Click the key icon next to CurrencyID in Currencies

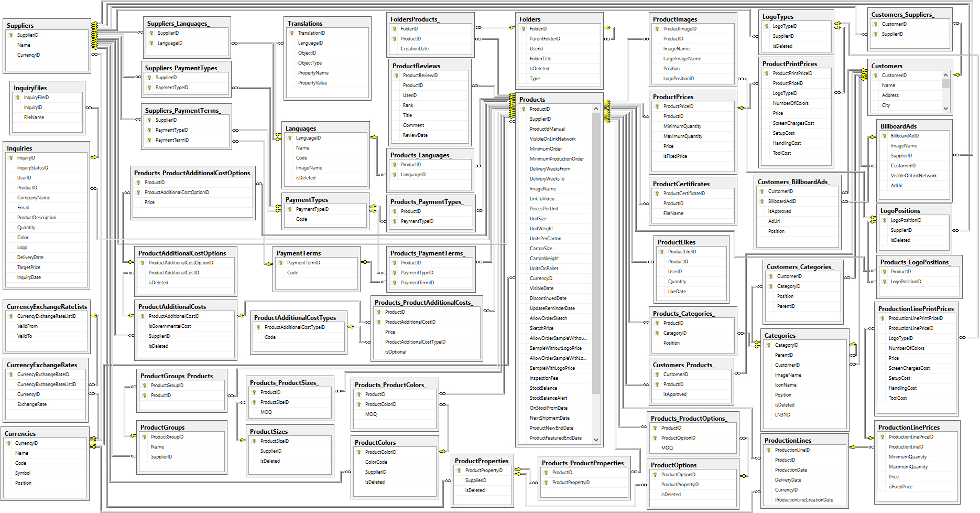click(9, 443)
